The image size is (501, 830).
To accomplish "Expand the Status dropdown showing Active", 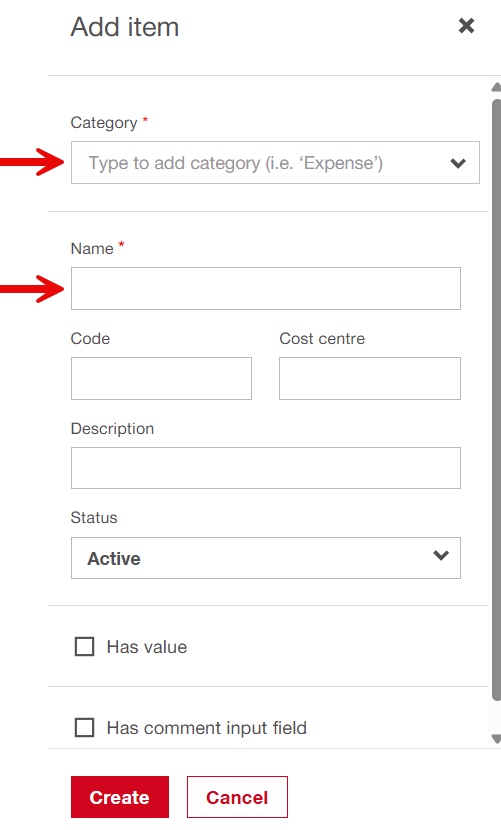I will point(266,558).
